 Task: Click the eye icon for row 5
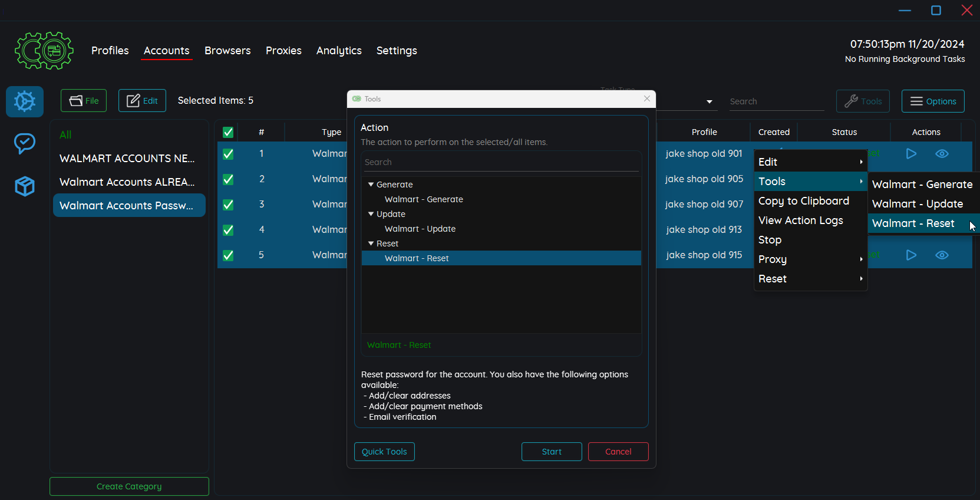(x=942, y=255)
